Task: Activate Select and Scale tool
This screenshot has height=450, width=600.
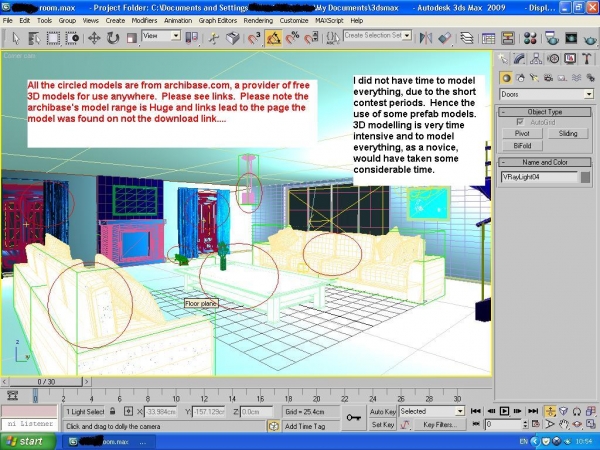Action: pos(132,38)
